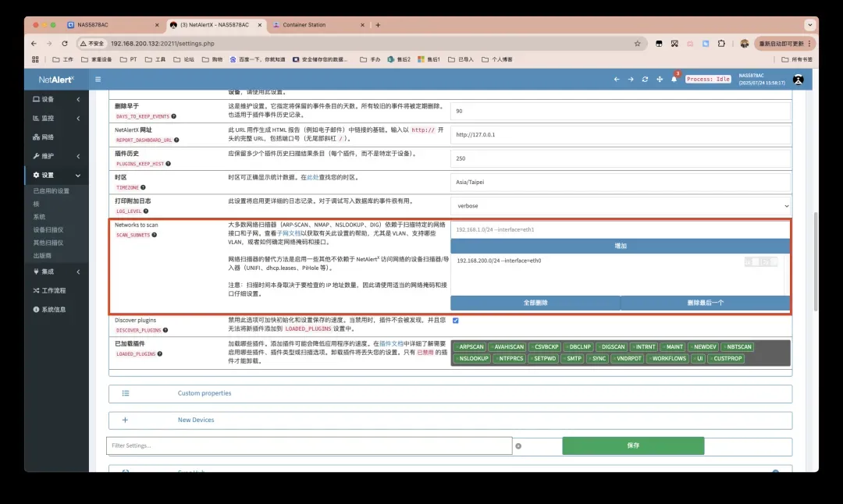Toggle the Discover plugins checkbox
Viewport: 843px width, 504px height.
coord(455,320)
